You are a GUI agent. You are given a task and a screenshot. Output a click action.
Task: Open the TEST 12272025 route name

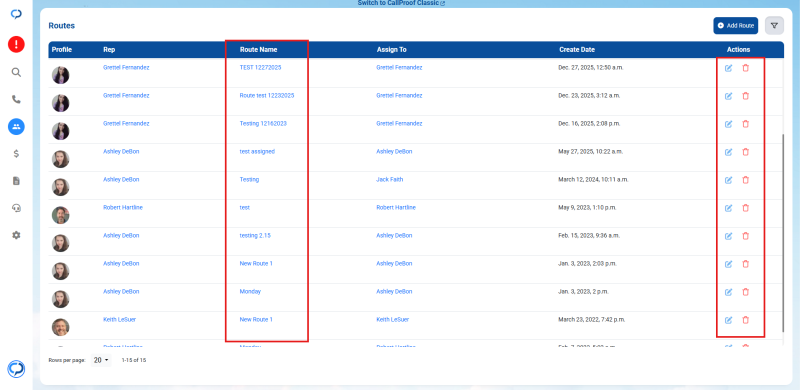(x=260, y=67)
